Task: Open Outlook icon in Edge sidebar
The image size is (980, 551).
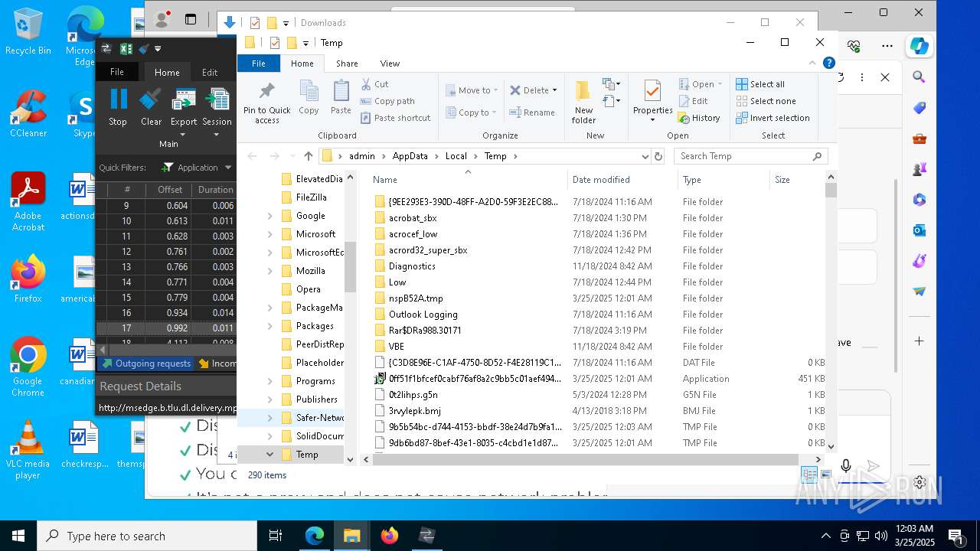Action: [x=920, y=230]
